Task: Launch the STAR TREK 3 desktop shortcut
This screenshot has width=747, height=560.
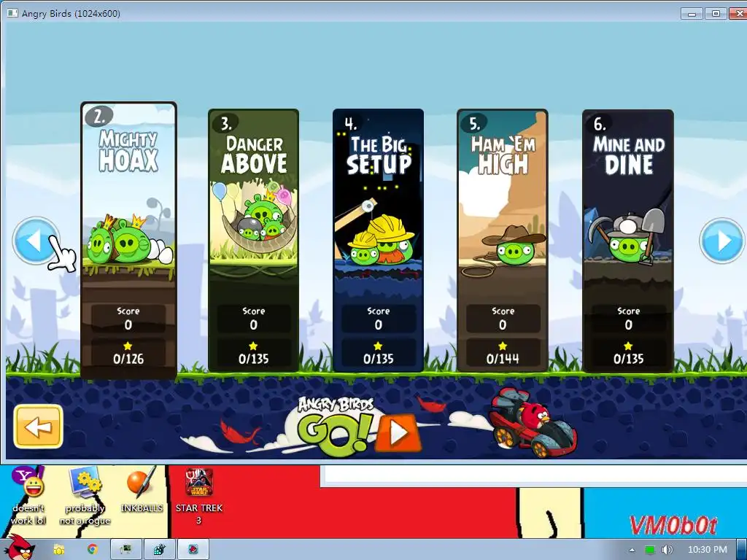Action: click(x=198, y=496)
